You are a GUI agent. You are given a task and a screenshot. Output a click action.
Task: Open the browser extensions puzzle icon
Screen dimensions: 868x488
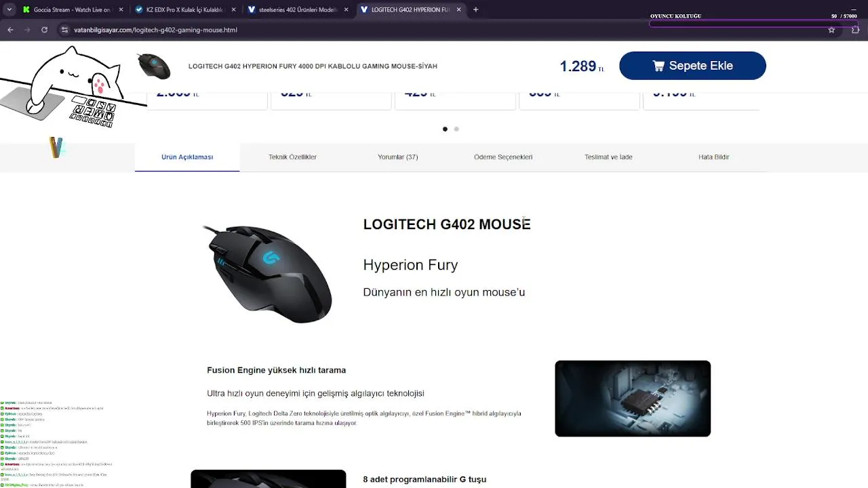click(x=856, y=30)
